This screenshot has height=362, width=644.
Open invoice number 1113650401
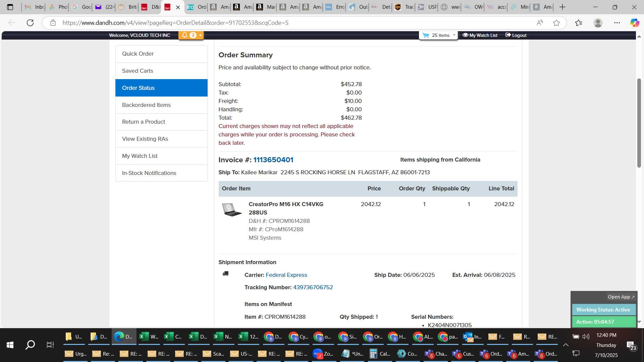click(273, 160)
